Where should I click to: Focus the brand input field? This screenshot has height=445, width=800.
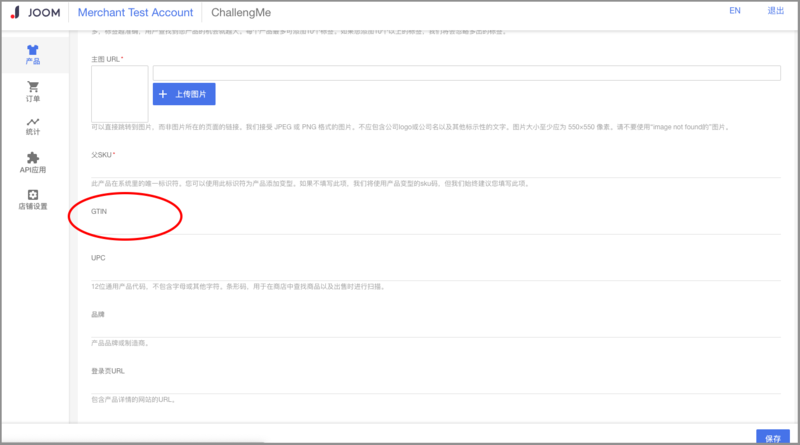point(436,330)
